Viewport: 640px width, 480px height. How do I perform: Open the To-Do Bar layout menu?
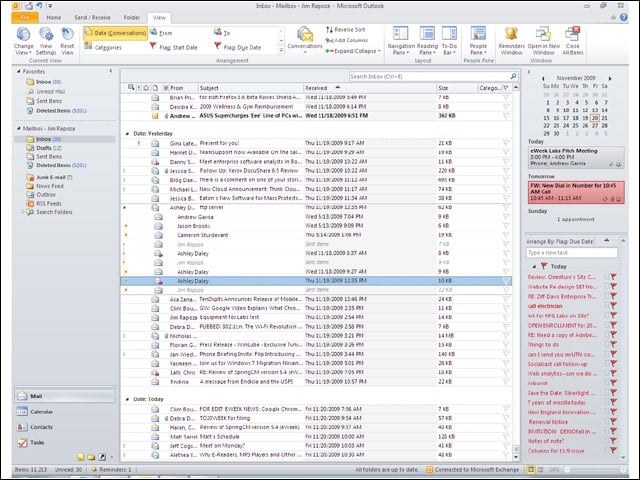[449, 41]
